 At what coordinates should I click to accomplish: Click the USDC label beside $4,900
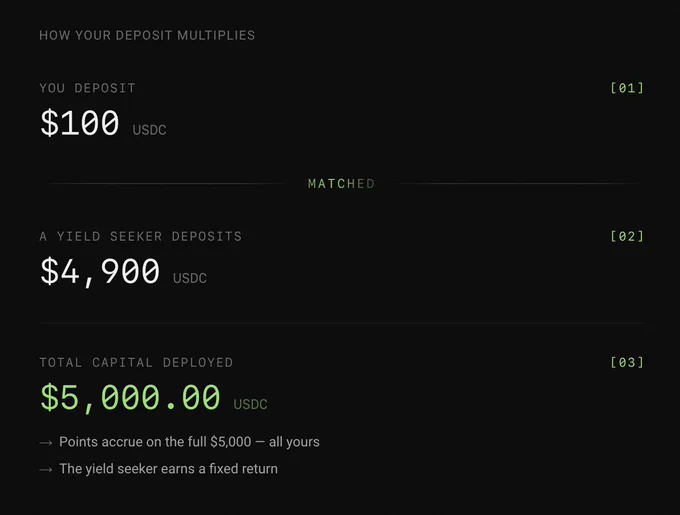pyautogui.click(x=190, y=278)
